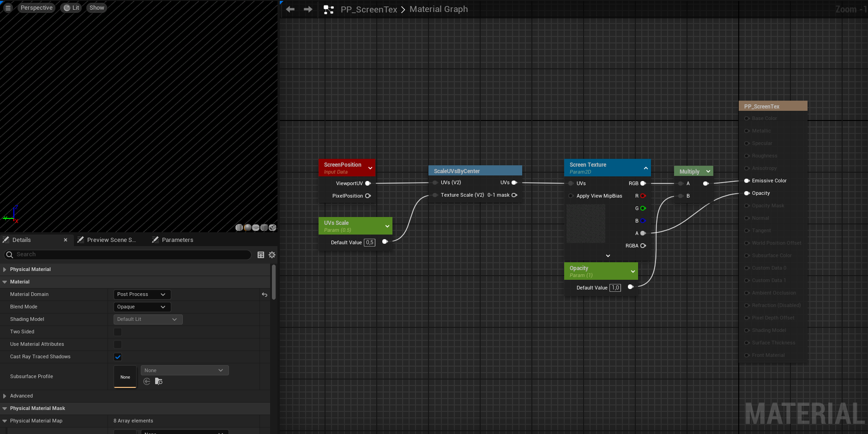Viewport: 868px width, 434px height.
Task: Collapse the Physical Material Map array
Action: coord(5,421)
